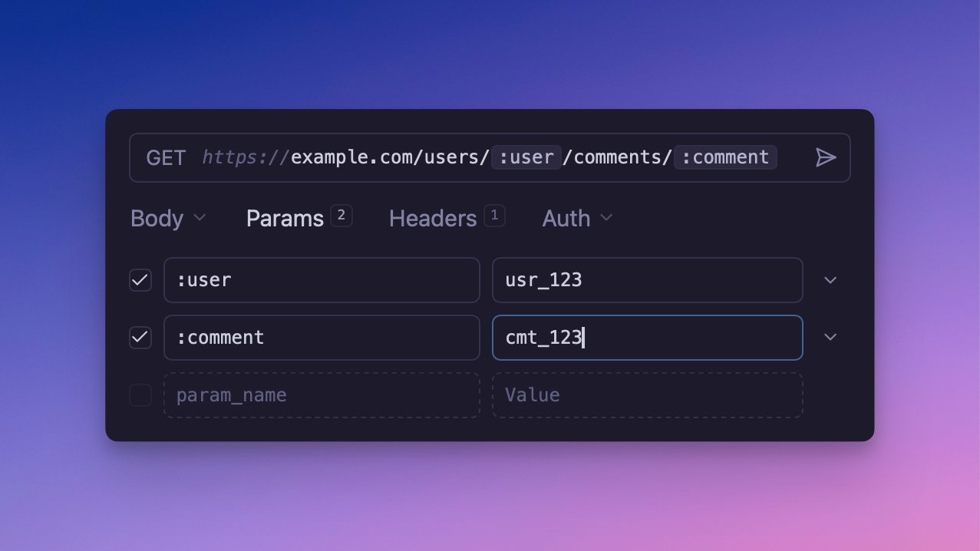Click the :comment placeholder in the URL
The height and width of the screenshot is (551, 980).
(725, 158)
